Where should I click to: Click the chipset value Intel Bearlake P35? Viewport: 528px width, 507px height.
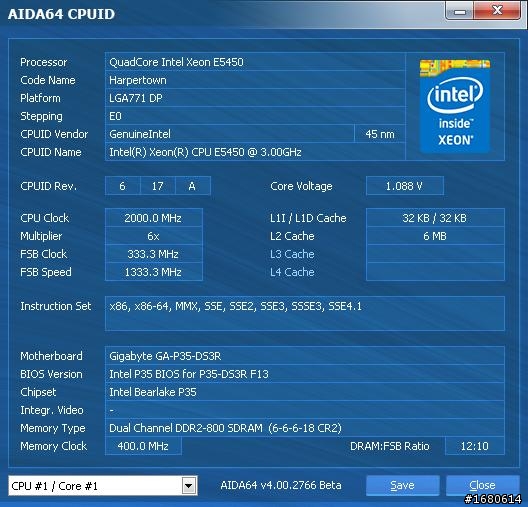click(x=305, y=392)
